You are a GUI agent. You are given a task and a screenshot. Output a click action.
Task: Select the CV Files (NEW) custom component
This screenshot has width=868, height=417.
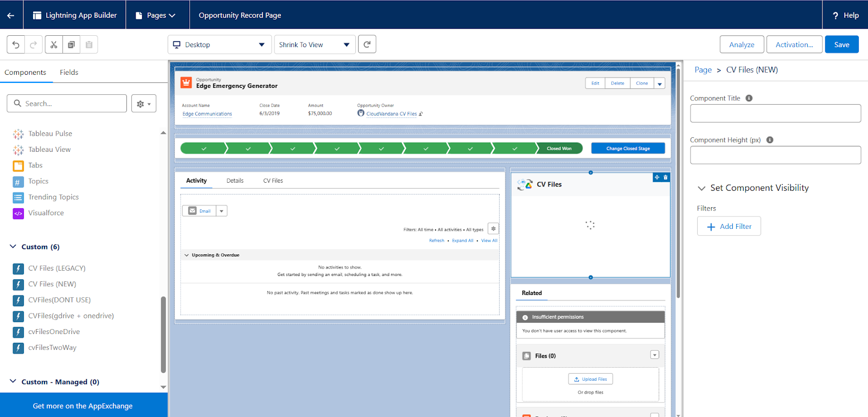coord(52,284)
